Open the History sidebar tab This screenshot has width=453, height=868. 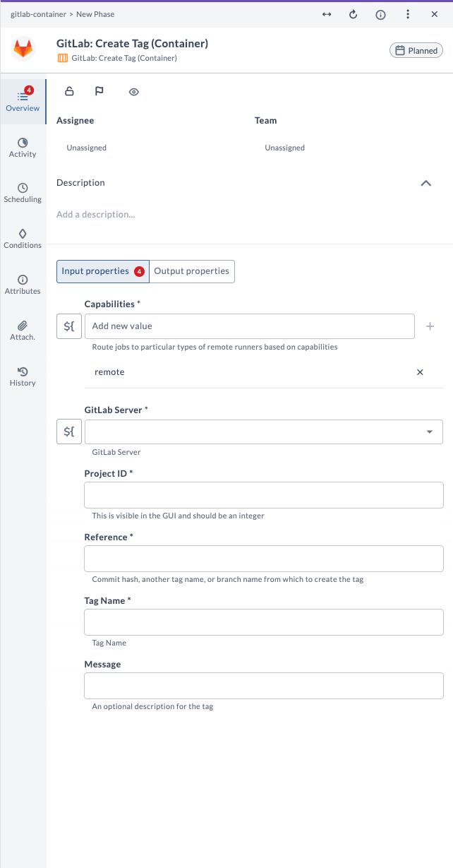coord(23,376)
